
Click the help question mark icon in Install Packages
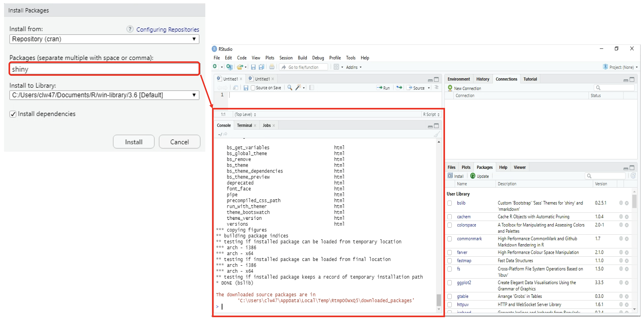[130, 29]
